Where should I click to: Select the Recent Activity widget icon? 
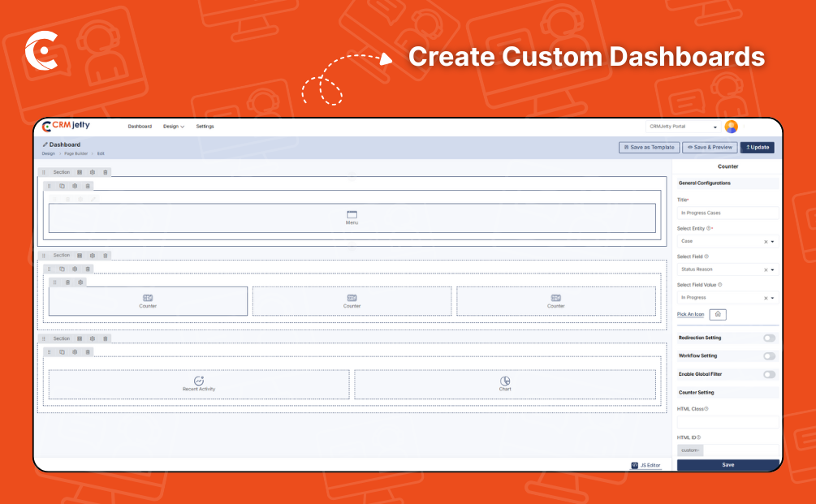pyautogui.click(x=199, y=381)
